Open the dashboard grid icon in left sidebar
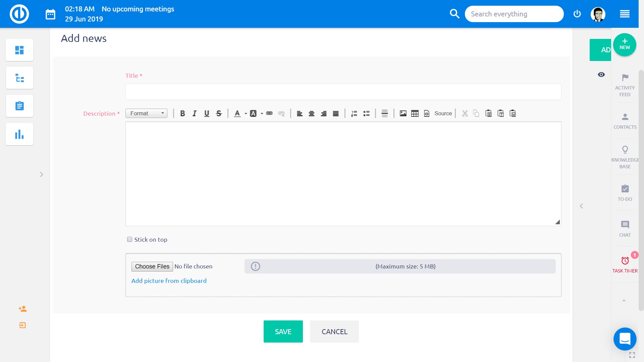Screen dimensions: 644x362 tap(19, 50)
